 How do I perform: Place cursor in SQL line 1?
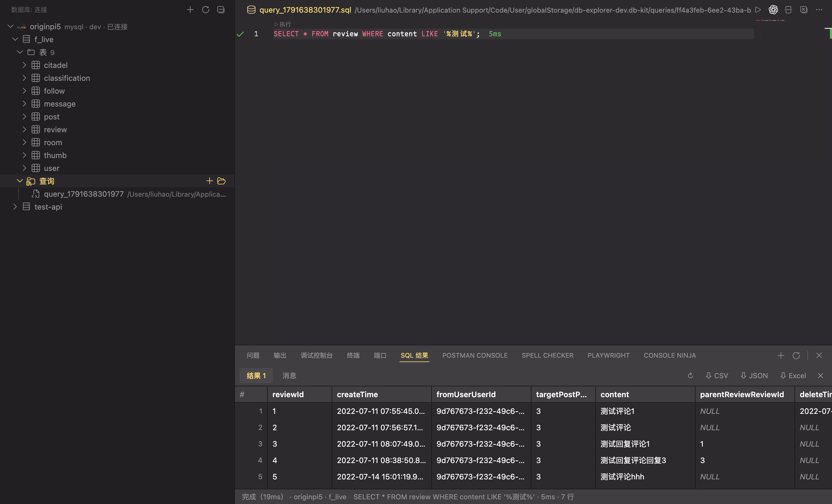coord(513,34)
